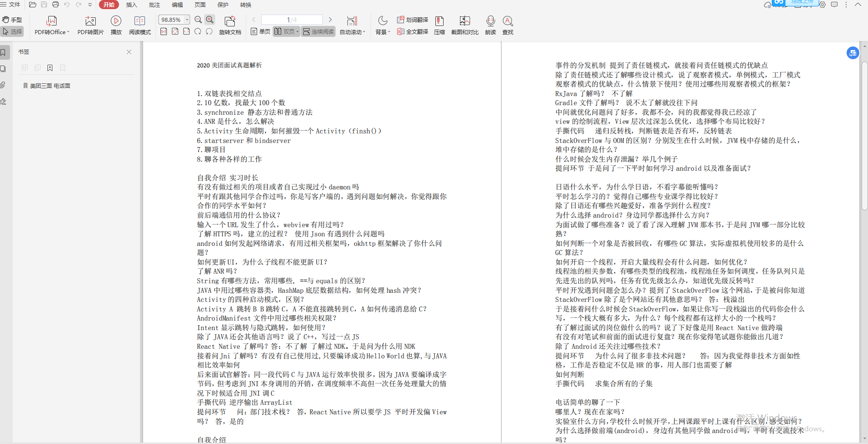Open bookmark 美团三面 电话面
This screenshot has width=868, height=444.
[x=50, y=86]
